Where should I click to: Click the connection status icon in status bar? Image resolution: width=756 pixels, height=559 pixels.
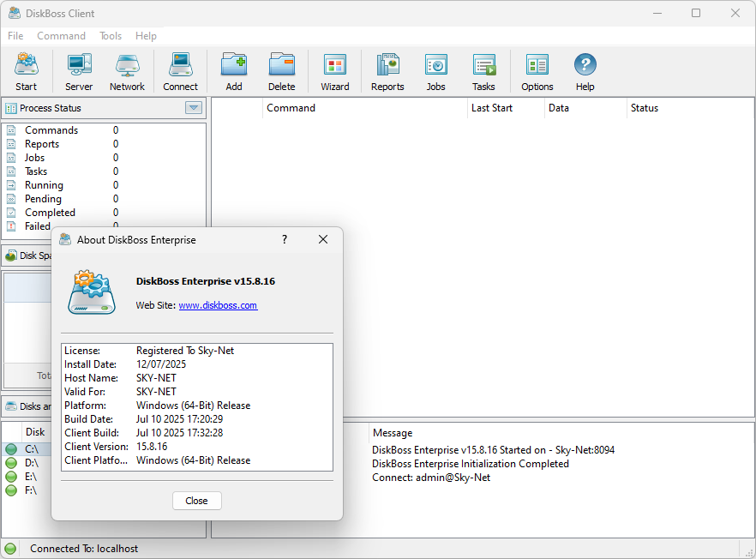tap(10, 549)
